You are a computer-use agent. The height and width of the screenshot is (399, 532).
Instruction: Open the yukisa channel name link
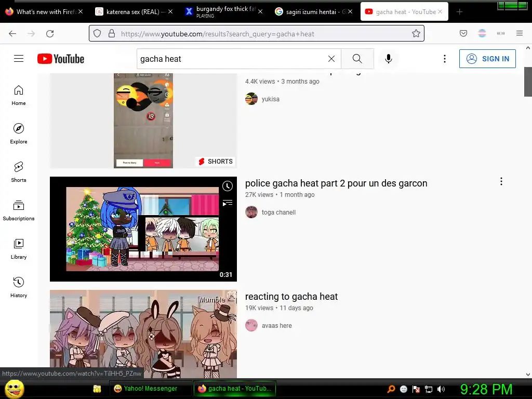tap(270, 99)
